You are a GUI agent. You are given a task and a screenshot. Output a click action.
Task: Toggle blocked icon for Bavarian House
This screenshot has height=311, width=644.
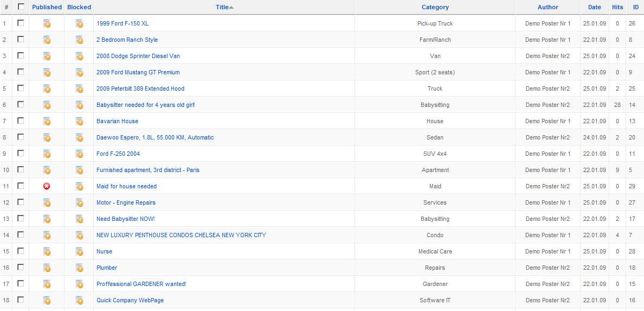pos(79,122)
